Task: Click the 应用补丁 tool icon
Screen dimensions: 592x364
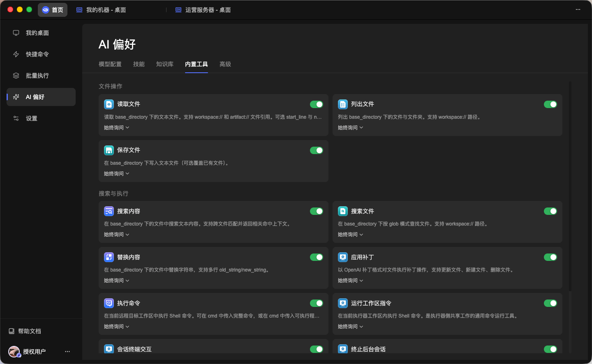Action: point(343,257)
